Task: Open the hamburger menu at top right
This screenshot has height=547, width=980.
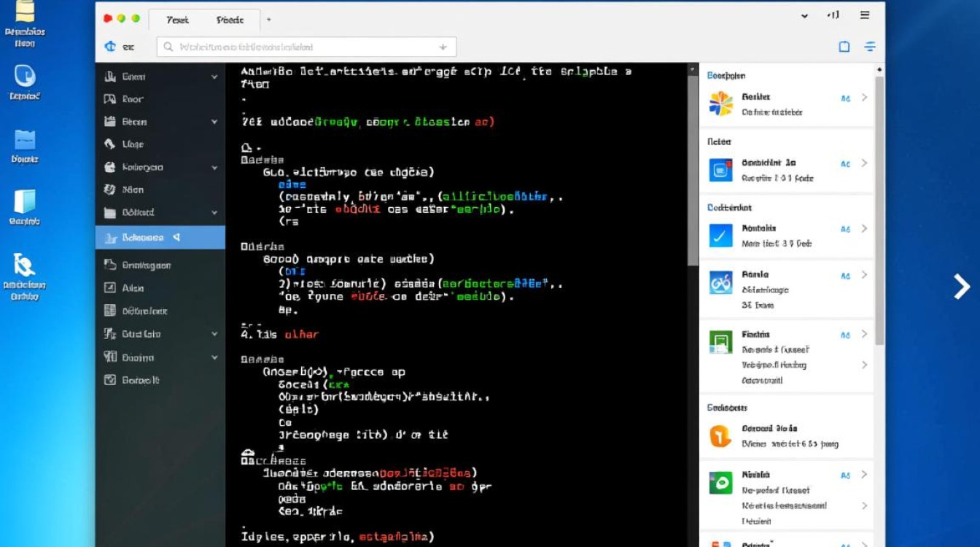Action: 865,15
